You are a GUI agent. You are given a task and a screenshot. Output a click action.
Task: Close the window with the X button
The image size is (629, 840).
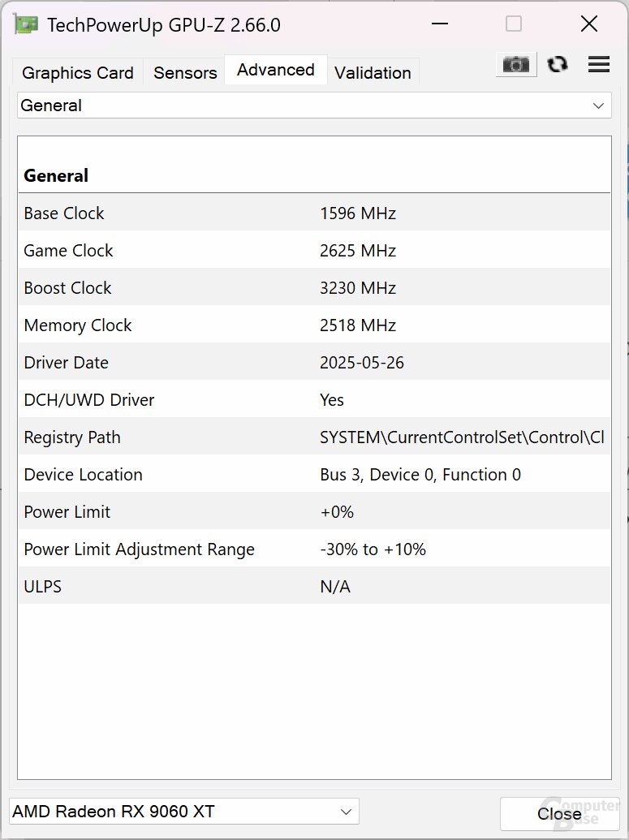coord(588,24)
